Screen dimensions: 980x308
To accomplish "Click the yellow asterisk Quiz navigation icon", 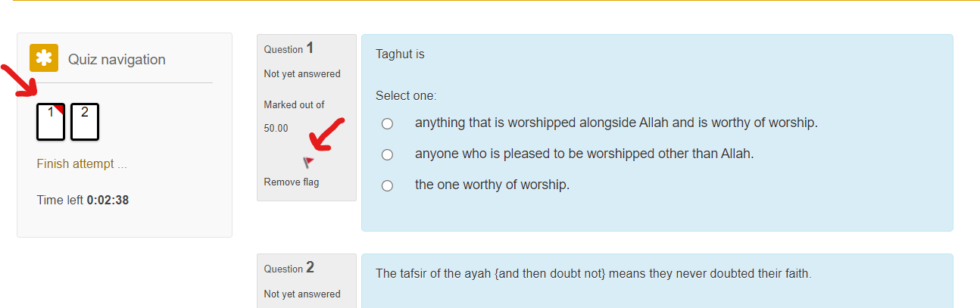I will click(44, 58).
